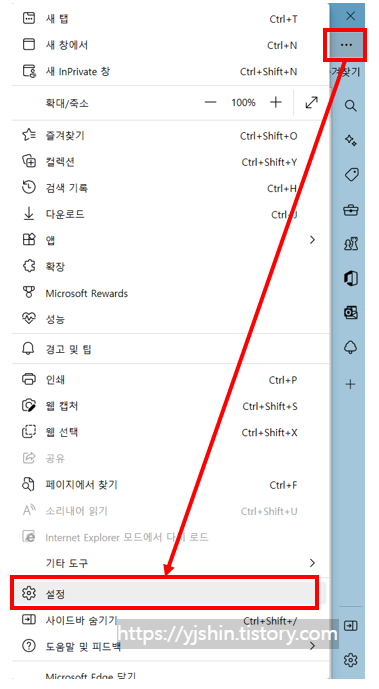This screenshot has height=689, width=379.
Task: Close the browser window with X
Action: (350, 16)
